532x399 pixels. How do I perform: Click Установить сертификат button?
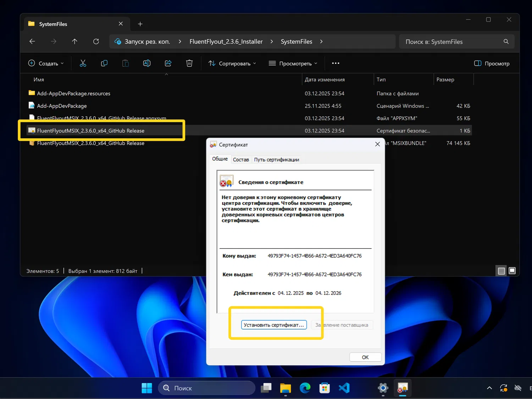[273, 325]
